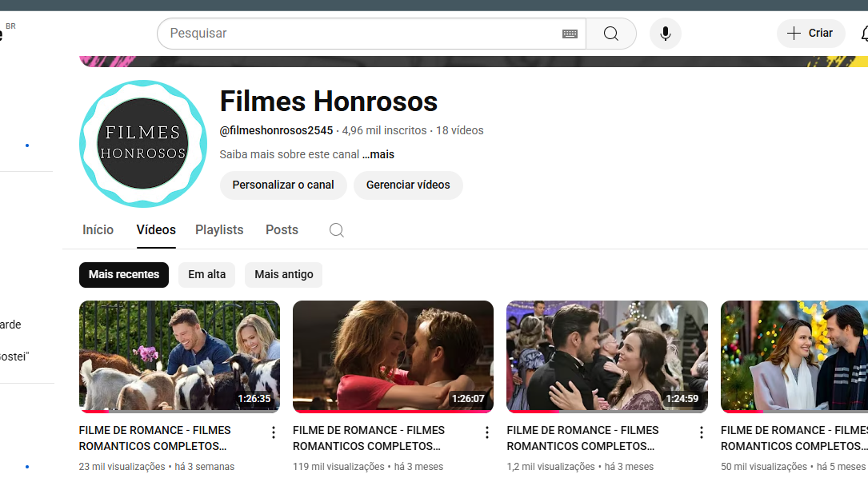
Task: Click the 18 vídeos count
Action: click(x=460, y=130)
